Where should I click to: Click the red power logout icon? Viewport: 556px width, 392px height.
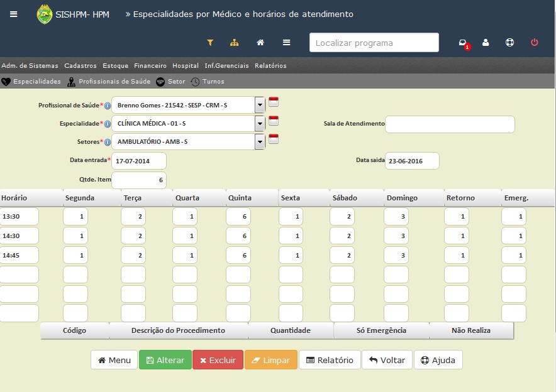point(535,43)
